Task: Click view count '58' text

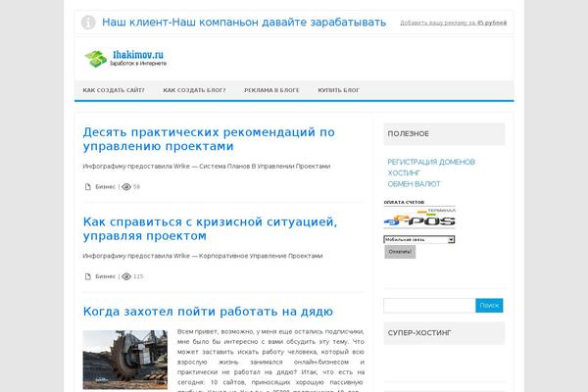Action: click(x=136, y=187)
